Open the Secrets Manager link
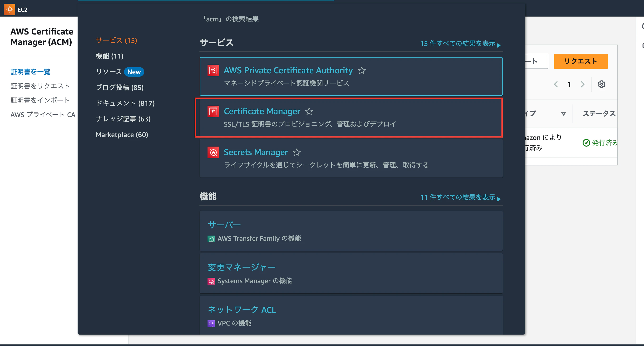 [x=256, y=152]
